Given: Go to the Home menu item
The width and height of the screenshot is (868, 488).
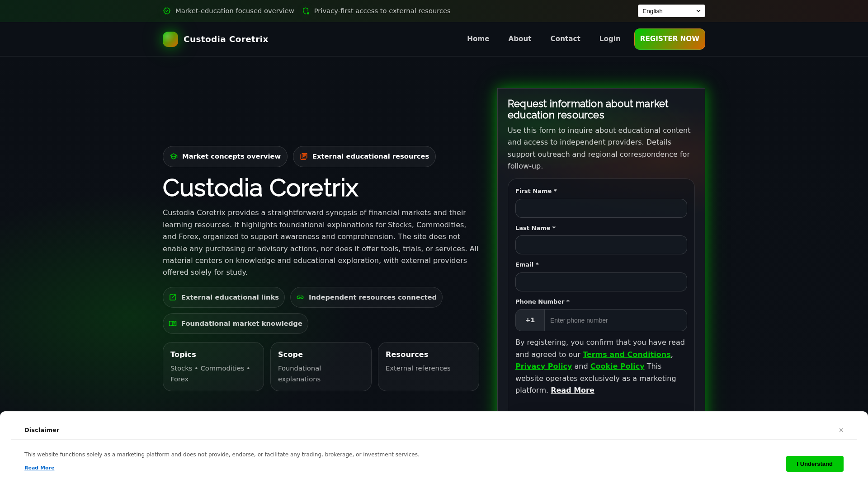Looking at the screenshot, I should point(478,39).
